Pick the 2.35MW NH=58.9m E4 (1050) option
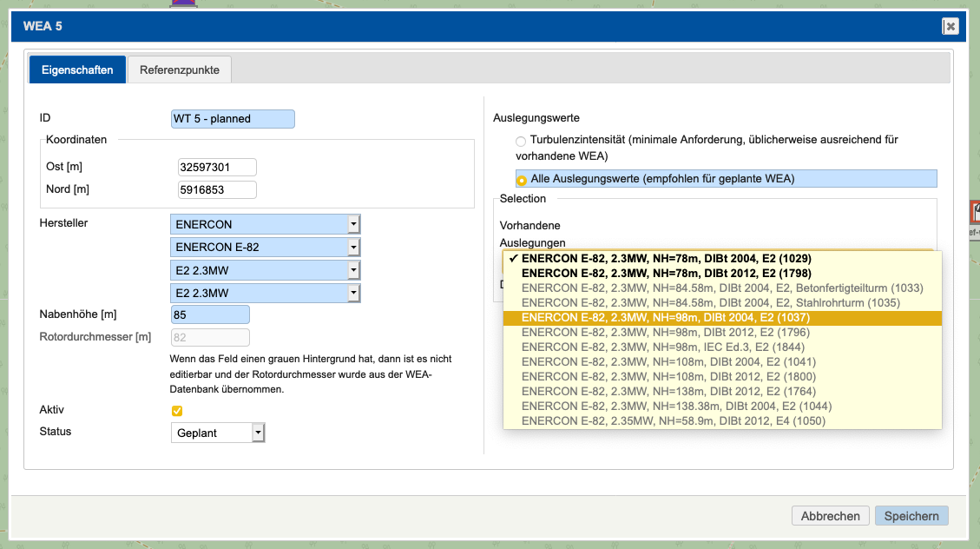980x549 pixels. tap(673, 421)
